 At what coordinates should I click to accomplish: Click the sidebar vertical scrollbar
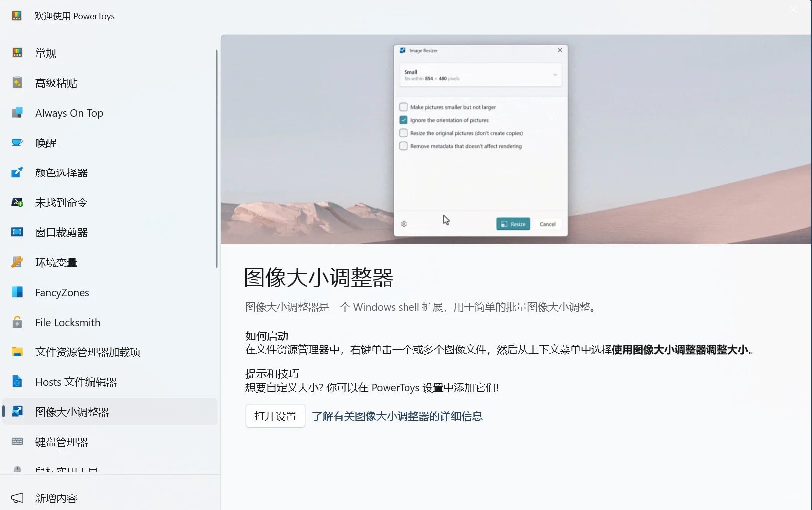pyautogui.click(x=217, y=159)
